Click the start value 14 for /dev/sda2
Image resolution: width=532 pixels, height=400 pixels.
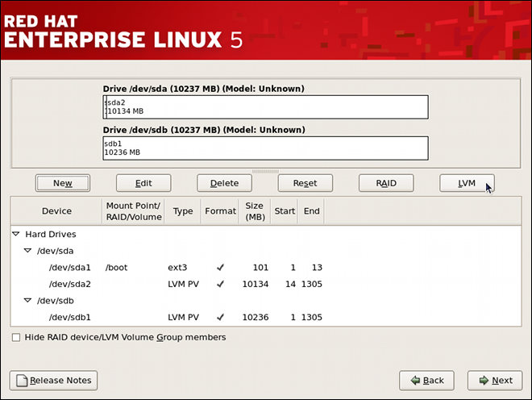[x=290, y=284]
